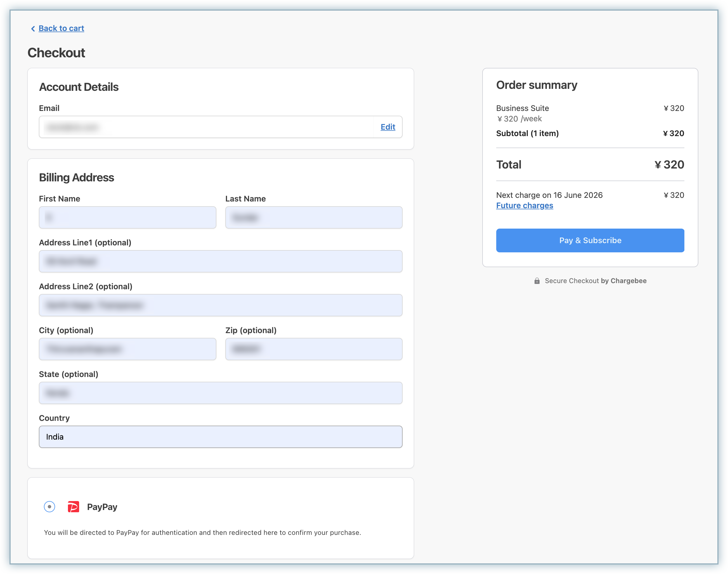Click the "Secure Checkout by Chargebee" text
The image size is (728, 574).
point(595,281)
